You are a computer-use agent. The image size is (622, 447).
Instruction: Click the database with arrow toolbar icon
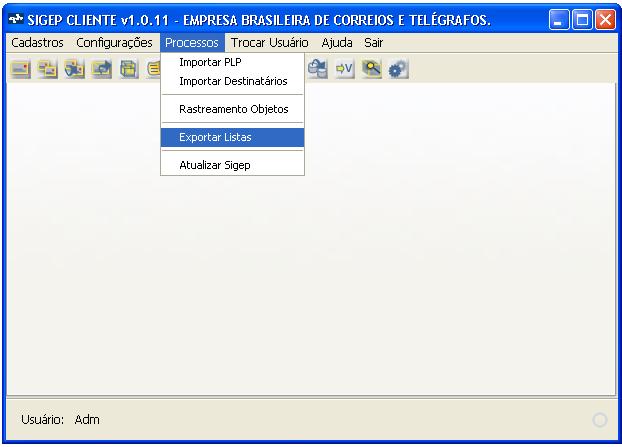pyautogui.click(x=317, y=69)
